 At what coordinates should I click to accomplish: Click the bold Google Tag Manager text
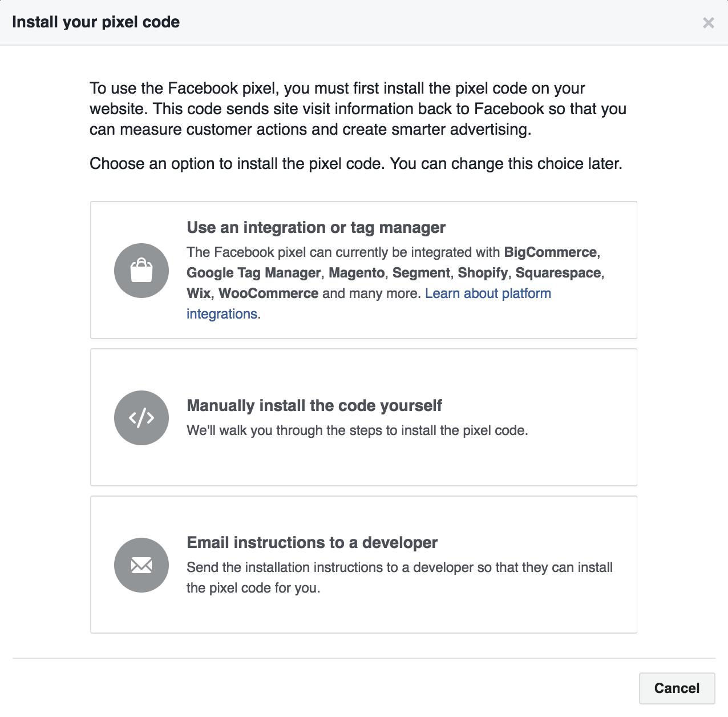click(254, 273)
